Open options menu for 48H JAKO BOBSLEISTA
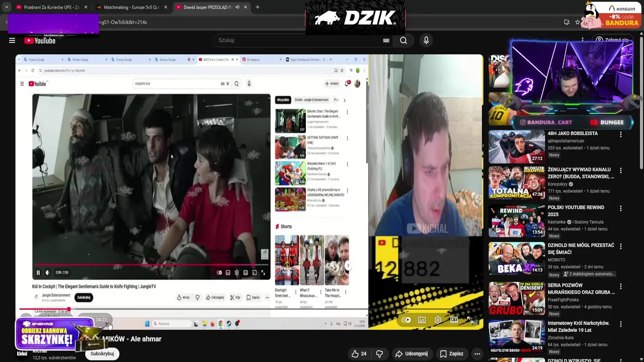The image size is (644, 362). (x=621, y=134)
